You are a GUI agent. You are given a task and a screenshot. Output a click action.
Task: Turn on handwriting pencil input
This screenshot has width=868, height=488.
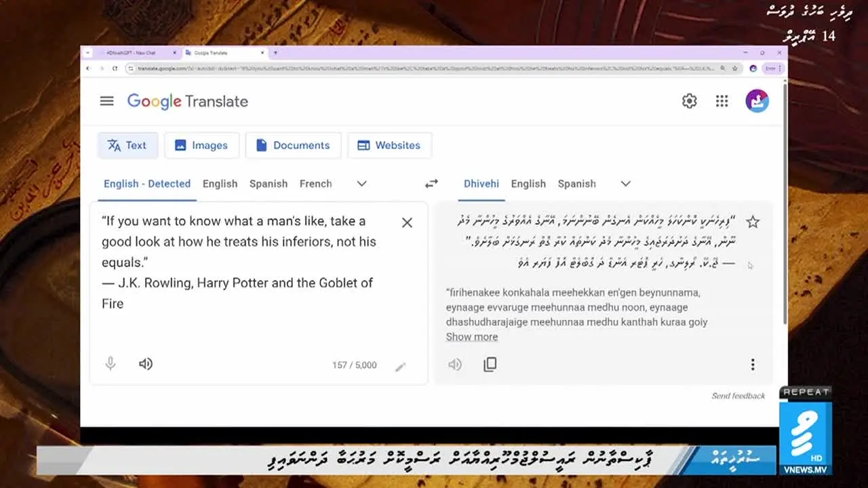(x=401, y=366)
